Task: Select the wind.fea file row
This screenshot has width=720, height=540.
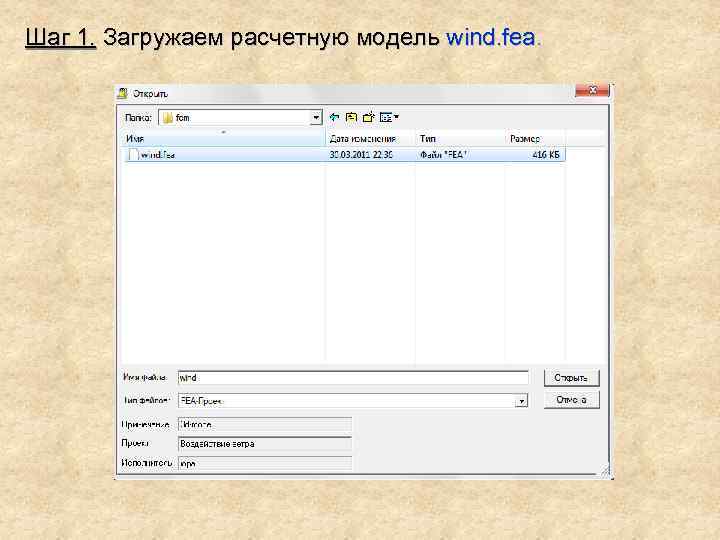Action: pos(344,155)
